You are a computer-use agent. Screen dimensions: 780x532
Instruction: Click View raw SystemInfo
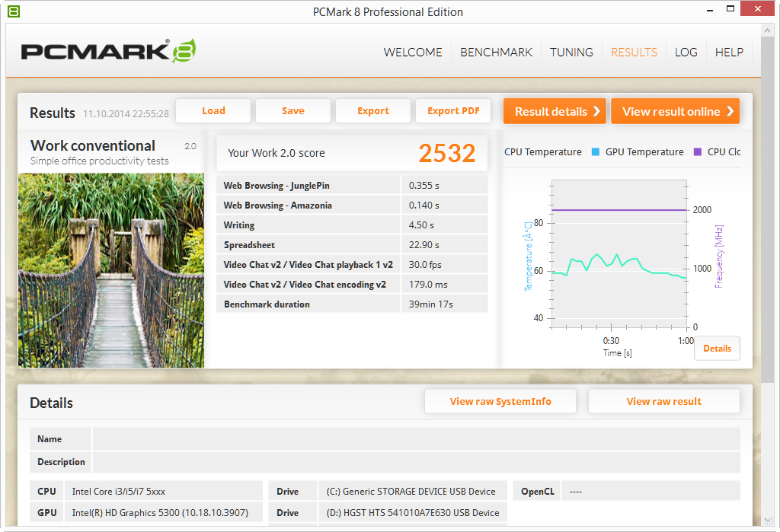[500, 401]
